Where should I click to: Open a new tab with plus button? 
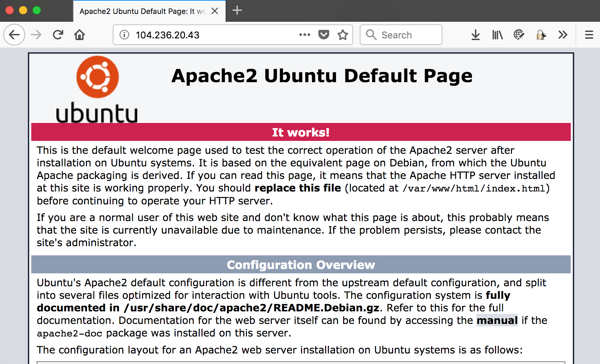tap(237, 11)
